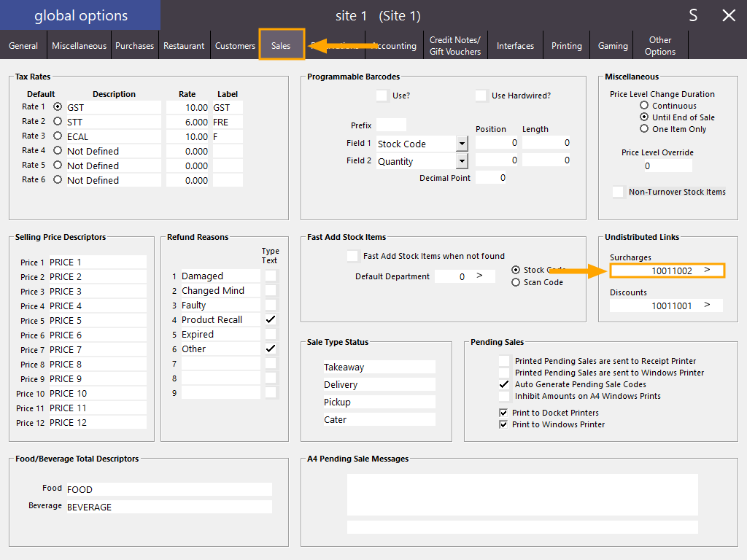The height and width of the screenshot is (560, 747).
Task: Select Scan Code radio option
Action: [516, 282]
